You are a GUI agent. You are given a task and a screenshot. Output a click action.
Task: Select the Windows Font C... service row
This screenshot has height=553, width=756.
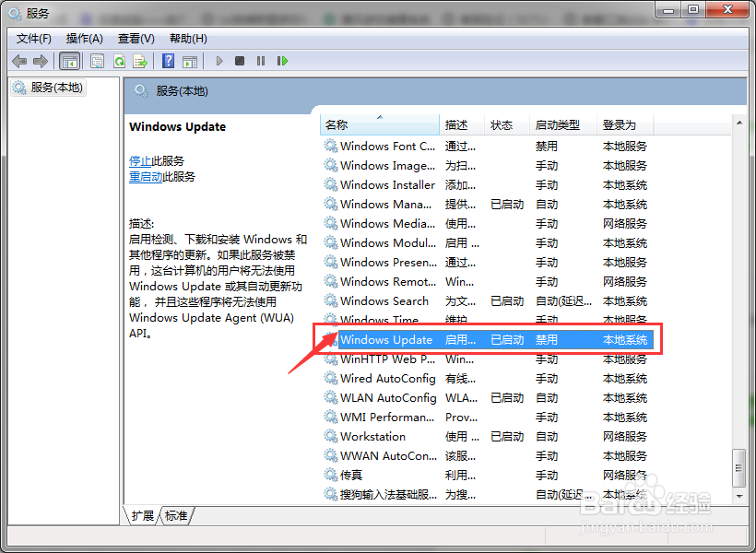(487, 147)
